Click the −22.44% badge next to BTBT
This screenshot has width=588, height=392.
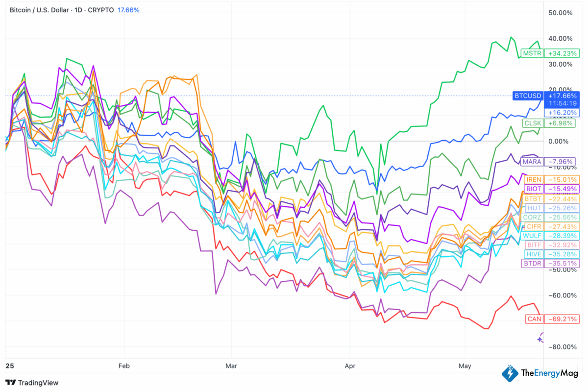562,199
